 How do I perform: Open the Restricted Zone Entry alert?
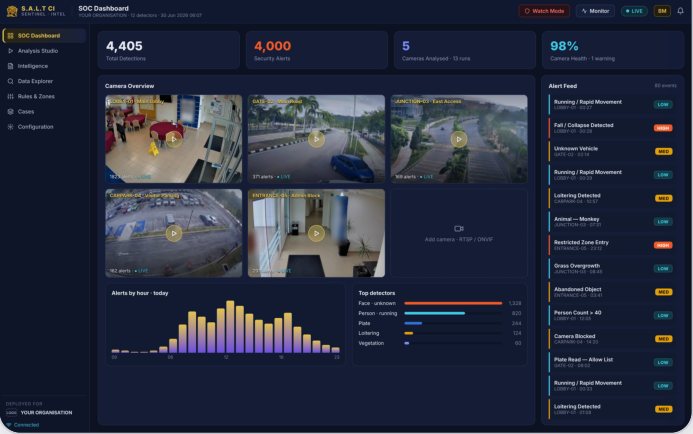pos(612,245)
